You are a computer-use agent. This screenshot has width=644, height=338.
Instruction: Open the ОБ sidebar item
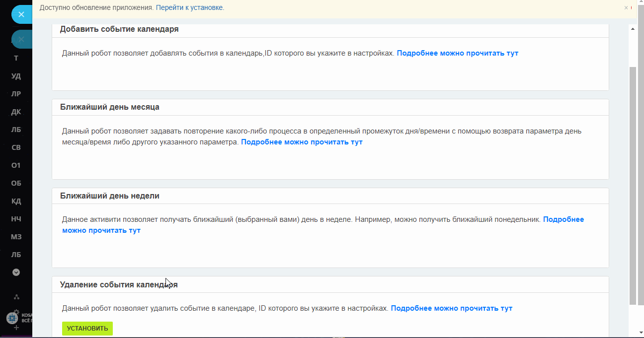point(16,183)
